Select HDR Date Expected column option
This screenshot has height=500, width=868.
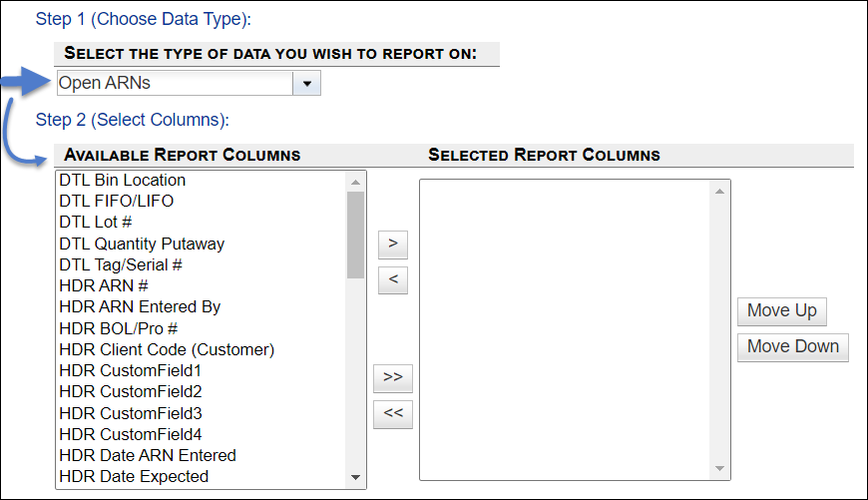134,477
